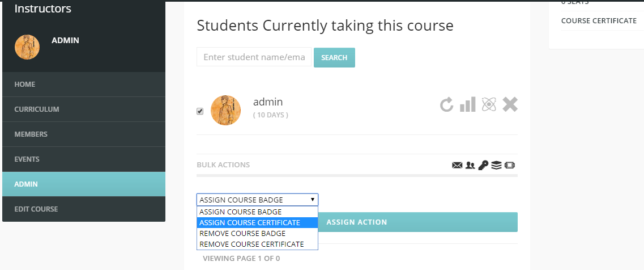
Task: Click the Assign Action button
Action: [418, 222]
